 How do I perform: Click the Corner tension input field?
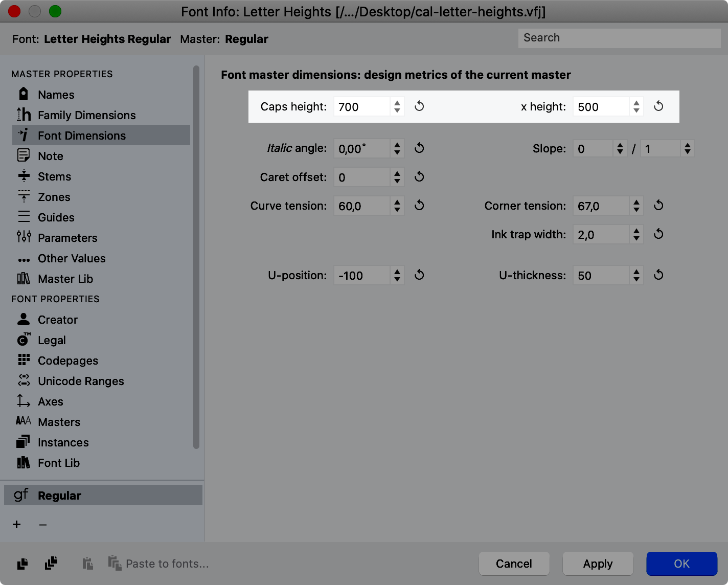coord(601,206)
